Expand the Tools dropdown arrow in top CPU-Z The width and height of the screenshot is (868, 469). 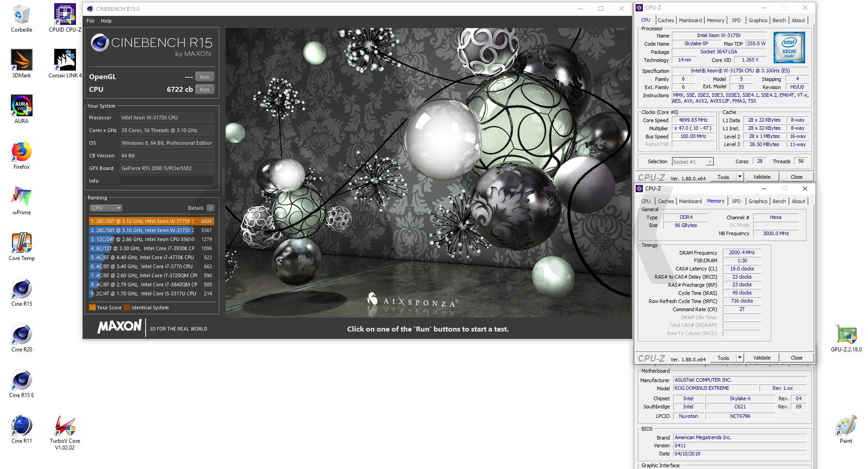[740, 177]
